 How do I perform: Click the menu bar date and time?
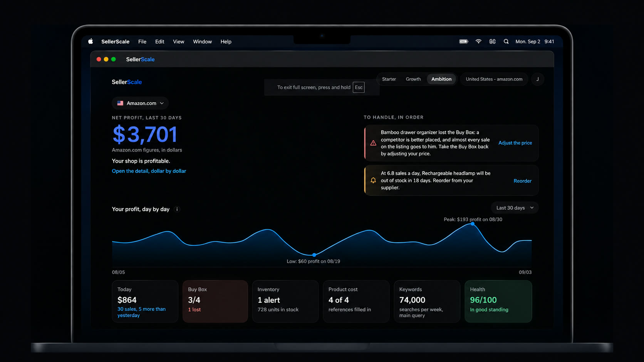point(535,42)
